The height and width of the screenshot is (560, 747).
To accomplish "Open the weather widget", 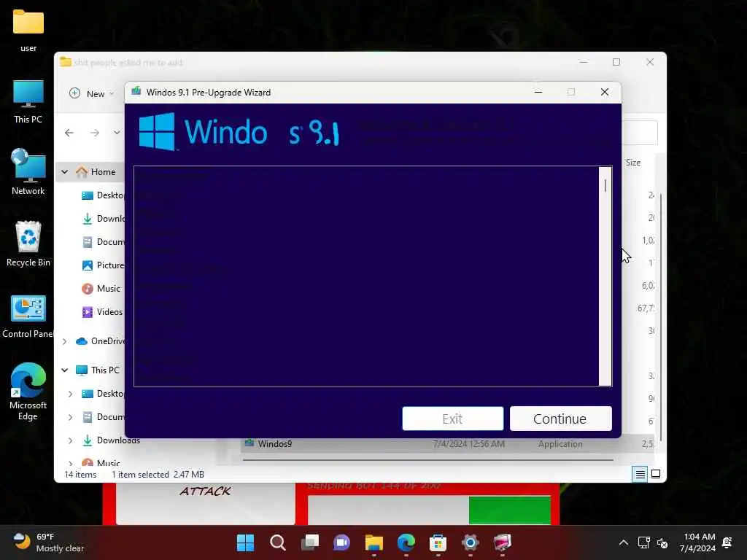I will pyautogui.click(x=47, y=542).
